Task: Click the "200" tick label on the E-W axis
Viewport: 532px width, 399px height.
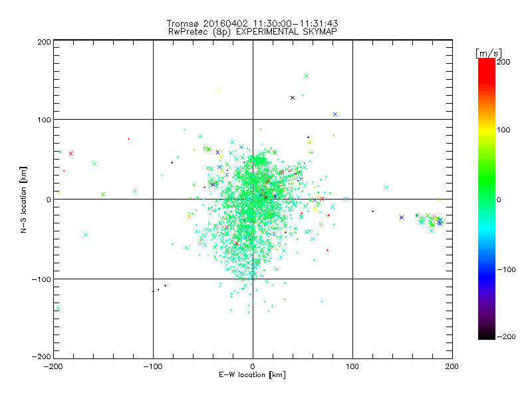Action: tap(452, 366)
